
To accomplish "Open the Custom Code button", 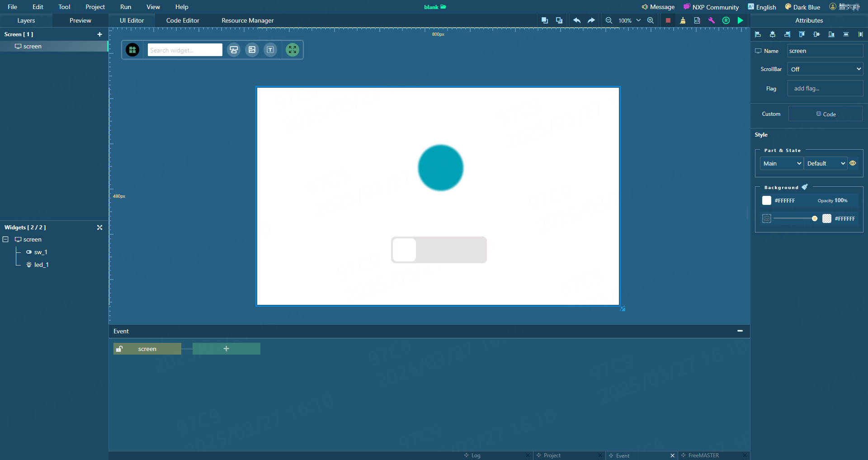I will pos(826,114).
